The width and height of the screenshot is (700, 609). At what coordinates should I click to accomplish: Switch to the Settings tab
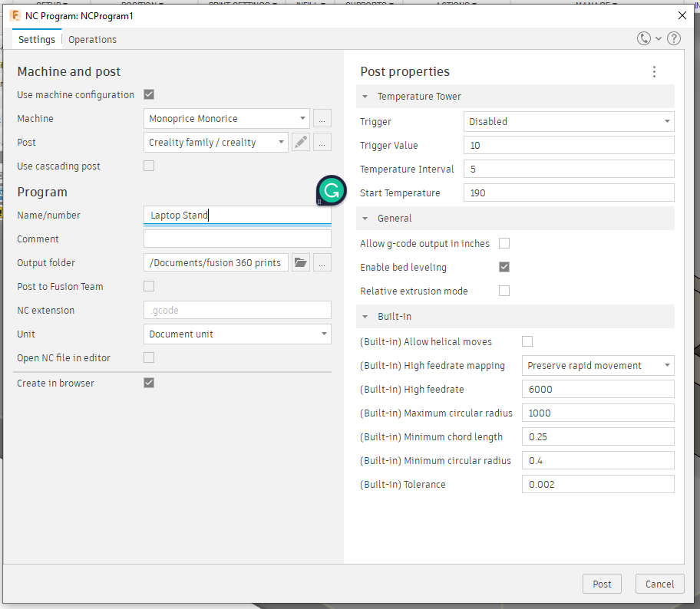37,39
